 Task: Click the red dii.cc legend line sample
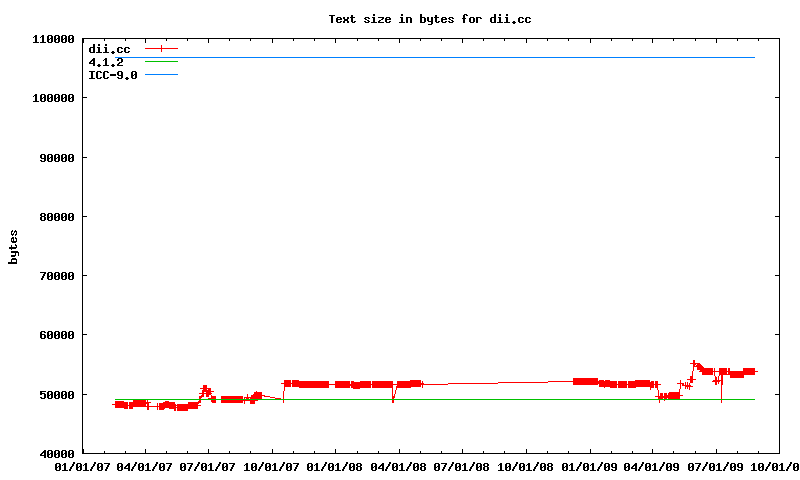[x=161, y=48]
